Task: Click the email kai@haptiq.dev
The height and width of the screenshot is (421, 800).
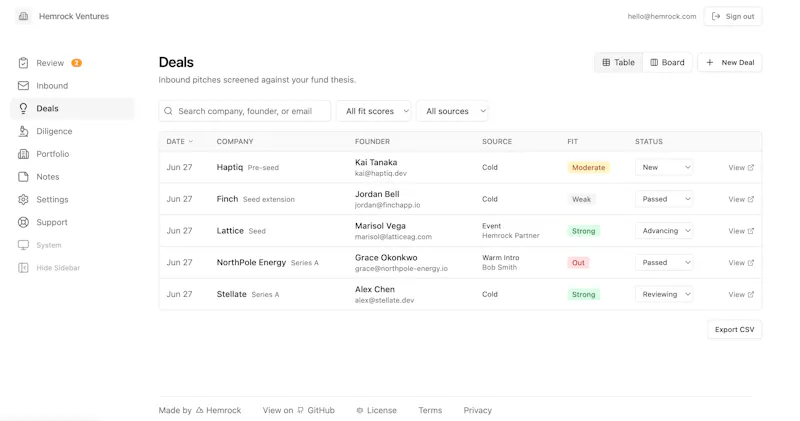Action: pyautogui.click(x=381, y=174)
